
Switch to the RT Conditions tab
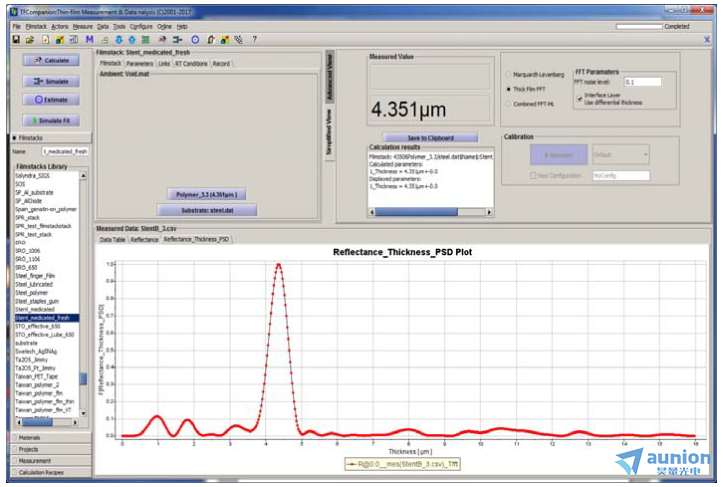coord(191,64)
